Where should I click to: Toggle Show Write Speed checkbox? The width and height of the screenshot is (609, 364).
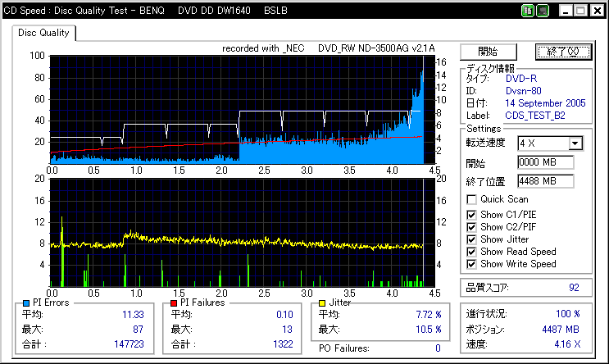click(471, 264)
